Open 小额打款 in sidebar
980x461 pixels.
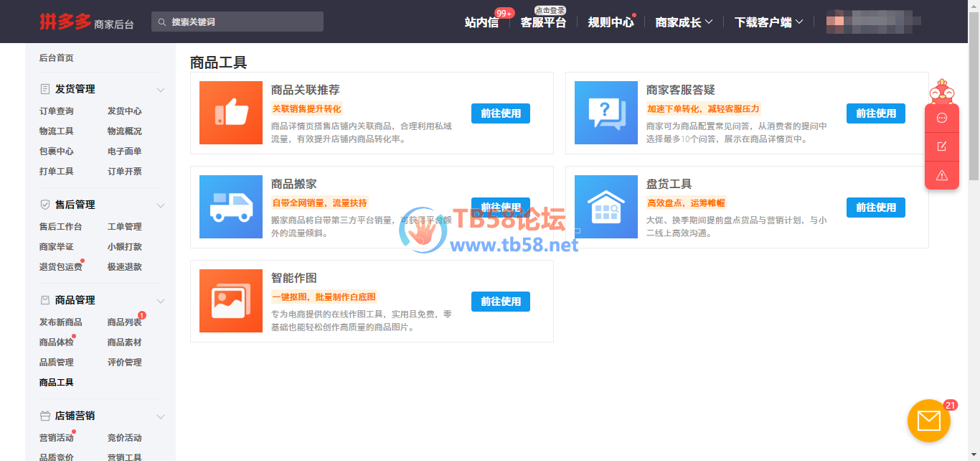[x=125, y=247]
